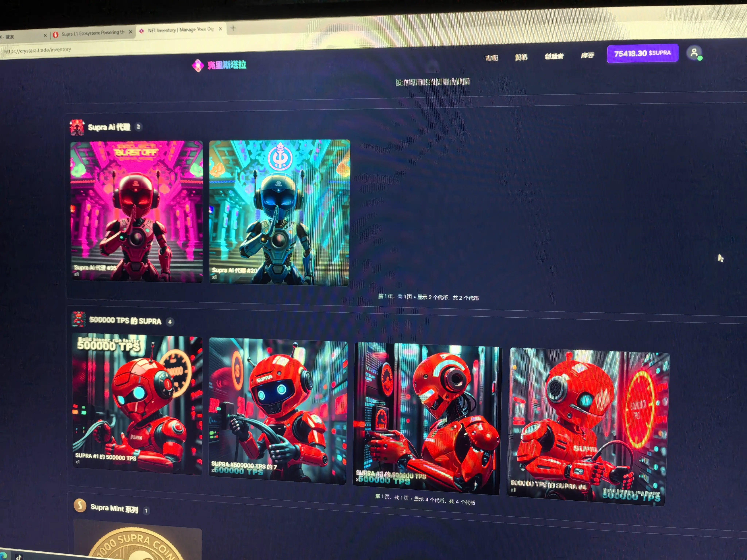Viewport: 747px width, 560px height.
Task: Open TikTok icon in the taskbar
Action: tap(19, 557)
